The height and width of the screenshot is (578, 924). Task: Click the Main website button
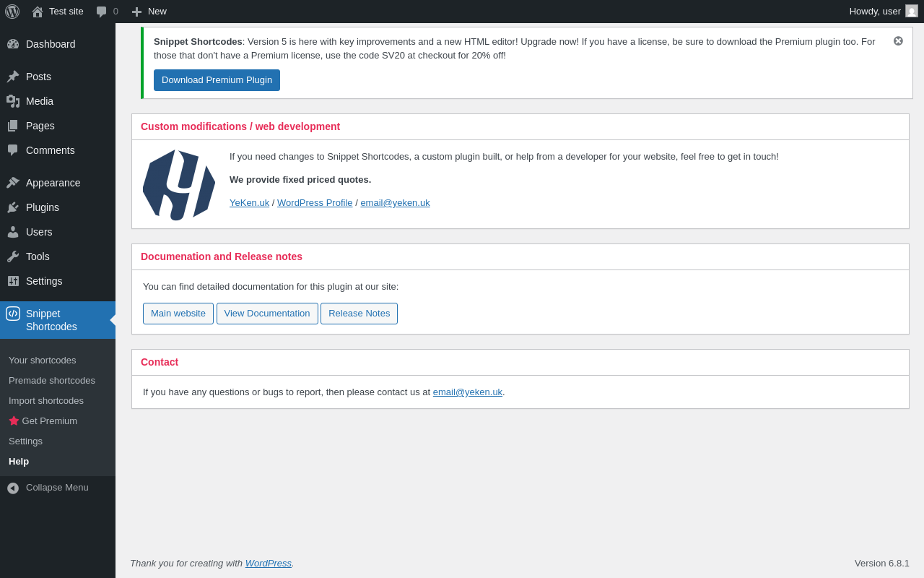178,314
